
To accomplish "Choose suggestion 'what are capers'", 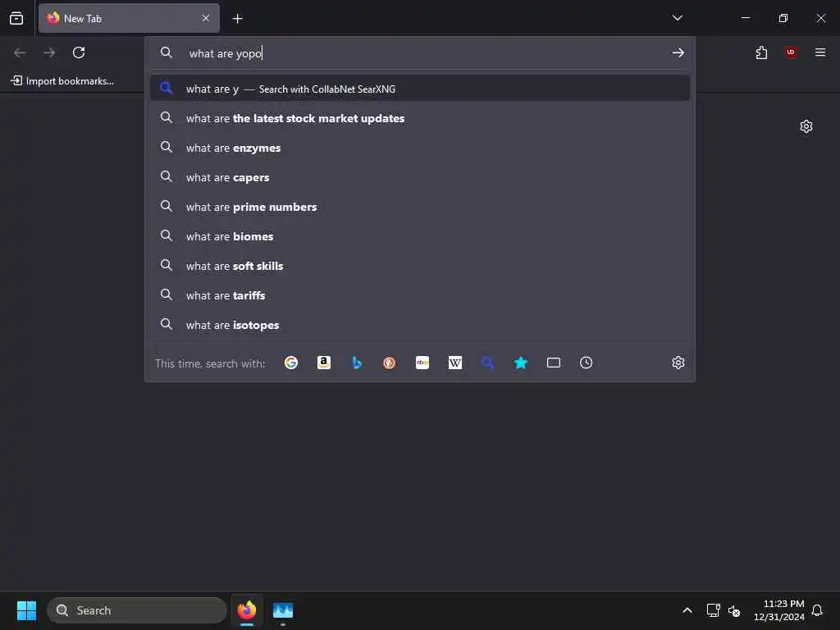I will (x=420, y=177).
